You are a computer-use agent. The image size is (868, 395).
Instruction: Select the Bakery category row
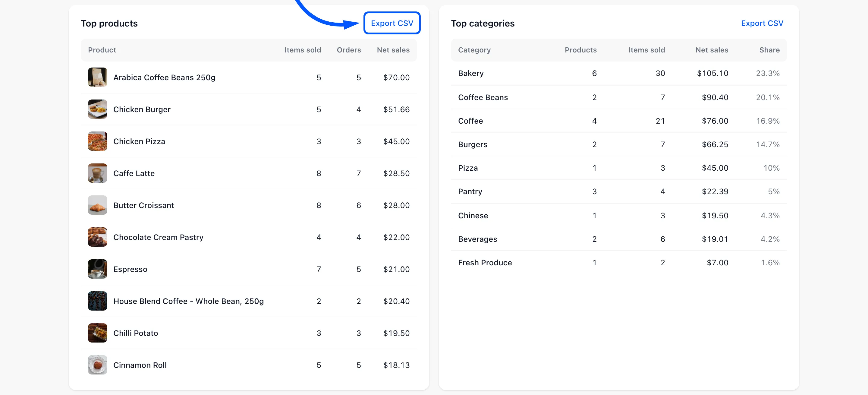click(x=619, y=73)
